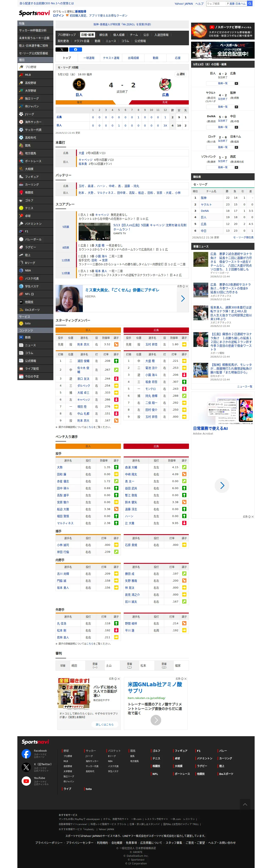Click the 広島 Carp team logo in the scoreboard
This screenshot has width=272, height=868.
tap(165, 84)
